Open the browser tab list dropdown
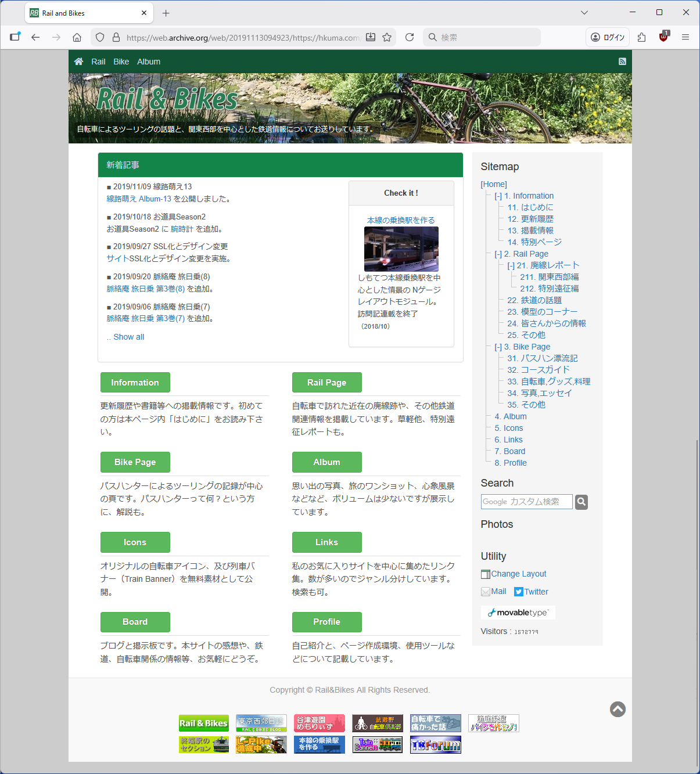This screenshot has height=774, width=700. pyautogui.click(x=584, y=13)
